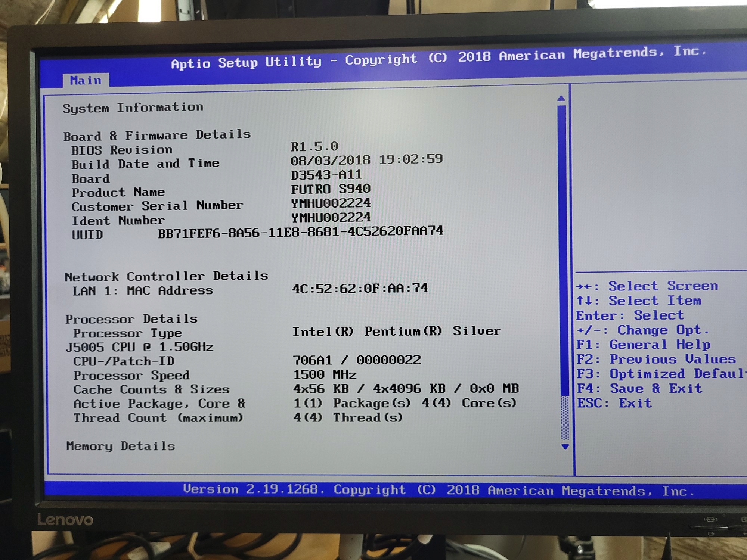Click the up-down arrows Select Item icon
The image size is (747, 560).
tap(584, 301)
